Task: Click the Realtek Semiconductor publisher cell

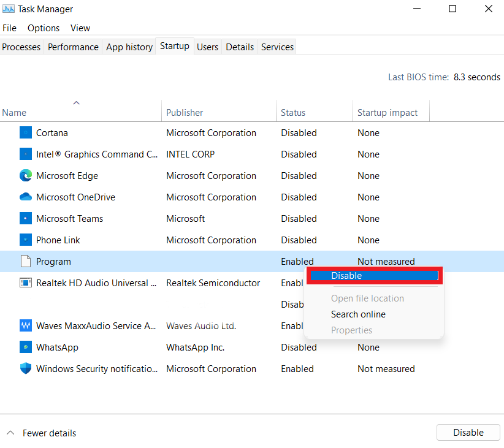Action: 213,283
